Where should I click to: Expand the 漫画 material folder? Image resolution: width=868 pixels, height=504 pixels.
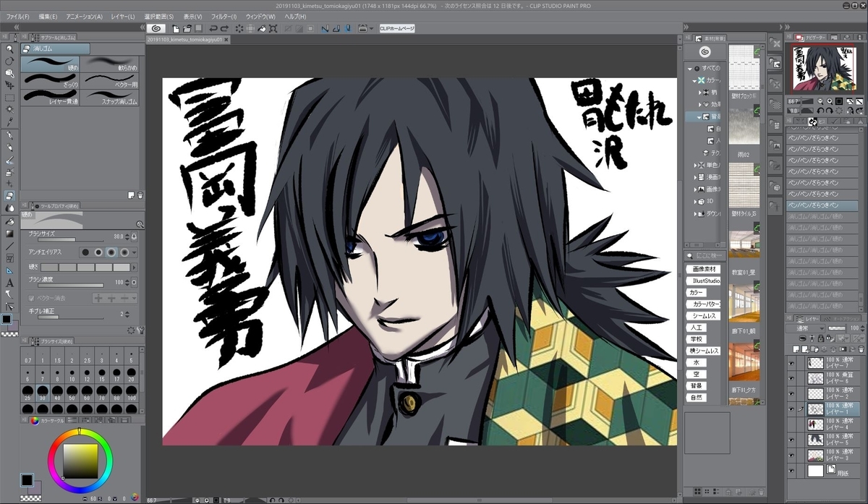694,177
